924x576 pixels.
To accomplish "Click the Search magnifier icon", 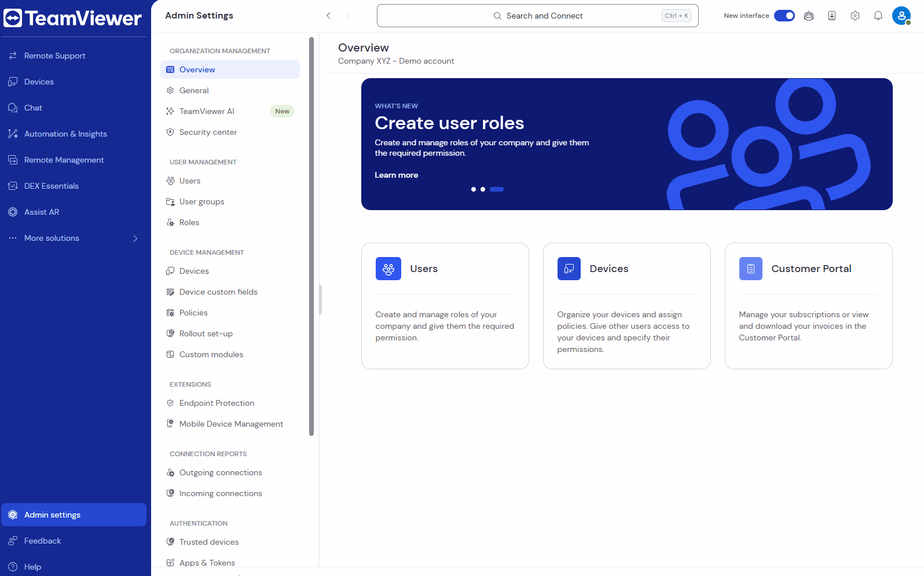I will 497,16.
